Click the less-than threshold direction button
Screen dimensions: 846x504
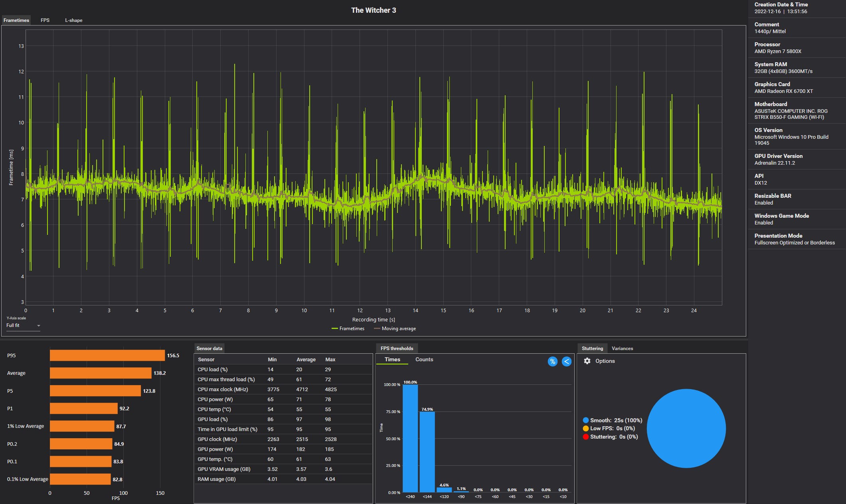pos(566,362)
